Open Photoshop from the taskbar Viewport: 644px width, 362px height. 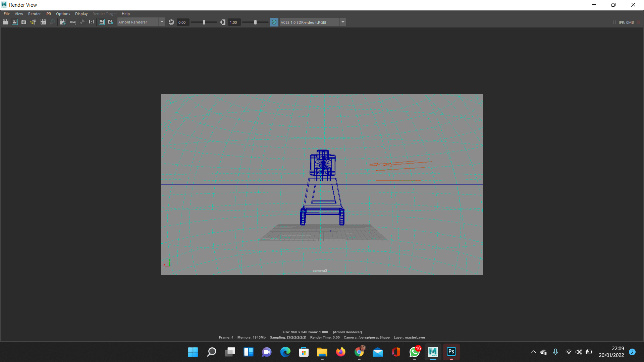(x=451, y=352)
